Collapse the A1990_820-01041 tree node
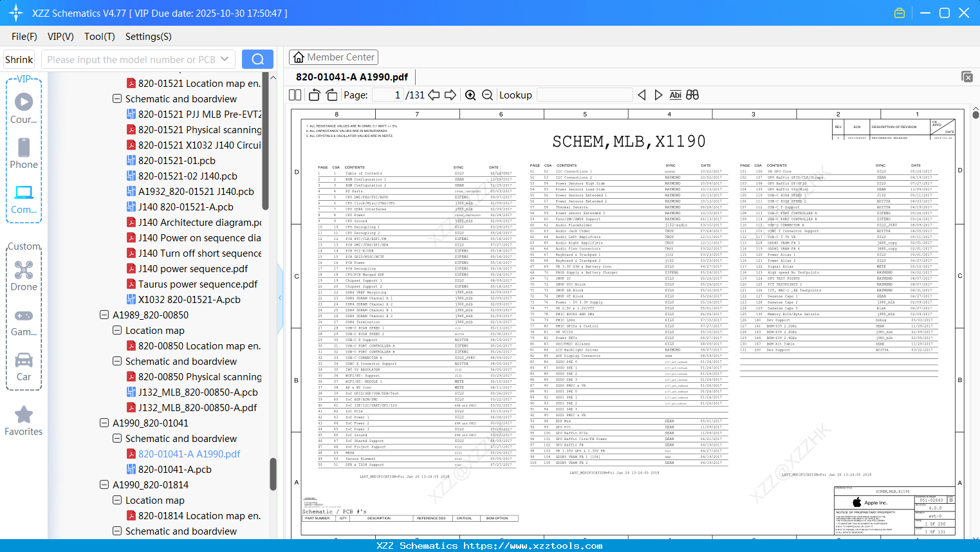Viewport: 980px width, 552px height. tap(104, 423)
